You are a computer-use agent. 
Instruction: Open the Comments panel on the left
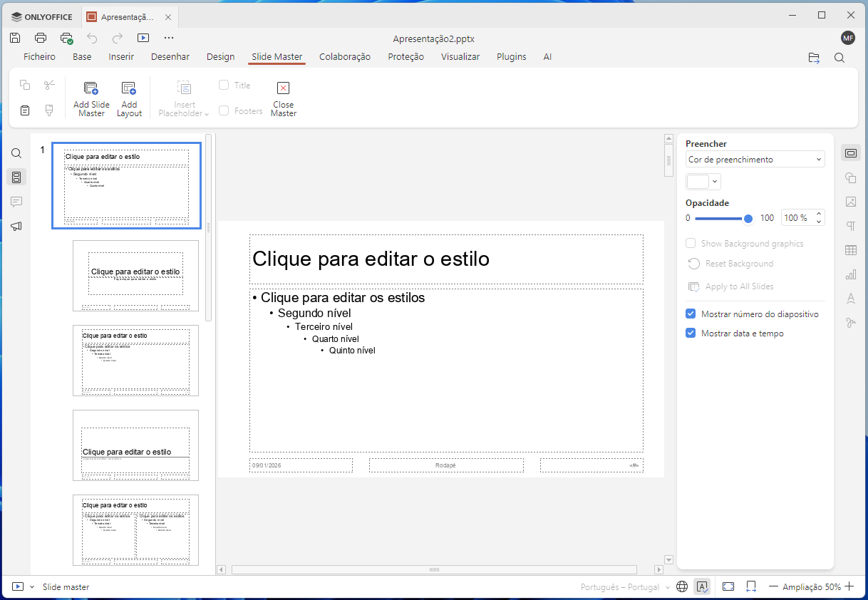coord(16,202)
